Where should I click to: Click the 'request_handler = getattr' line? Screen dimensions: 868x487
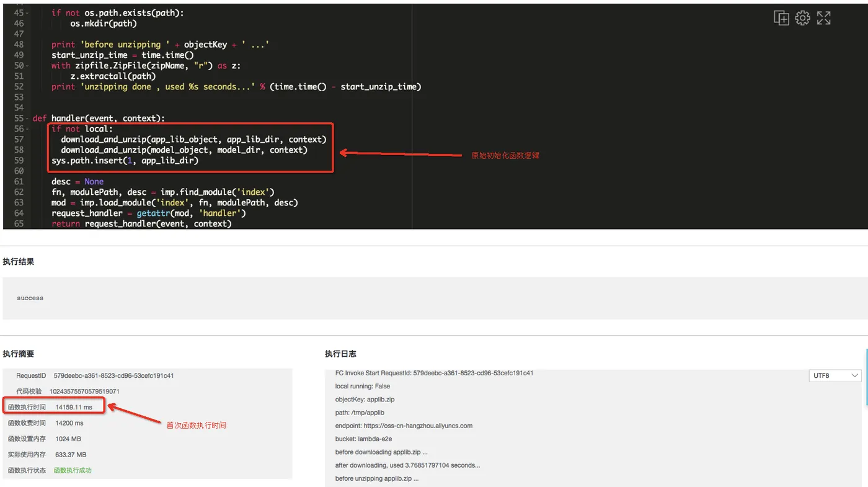point(149,213)
